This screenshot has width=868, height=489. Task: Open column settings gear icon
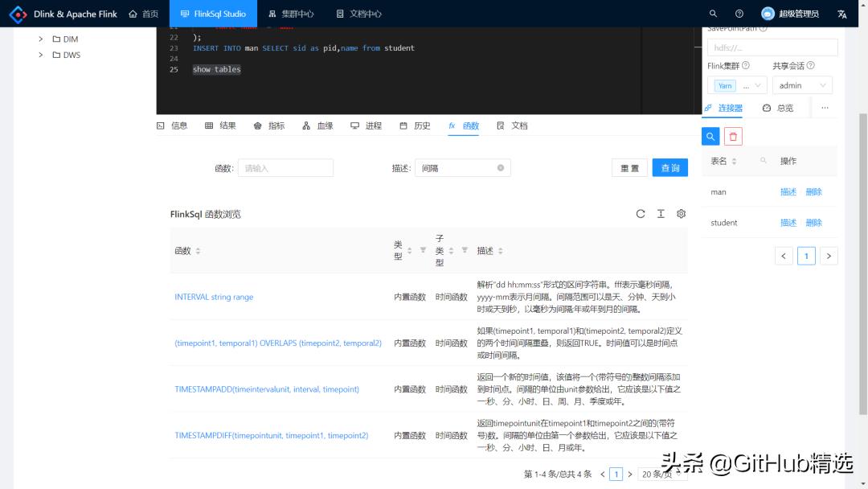coord(681,214)
